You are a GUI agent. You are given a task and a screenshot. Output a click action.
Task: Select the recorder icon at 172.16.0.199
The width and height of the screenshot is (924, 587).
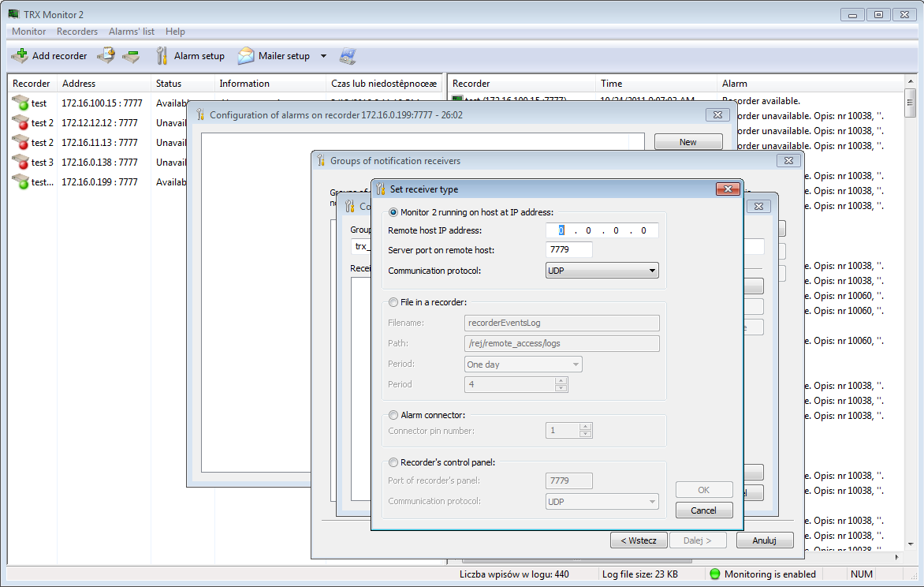tap(20, 182)
